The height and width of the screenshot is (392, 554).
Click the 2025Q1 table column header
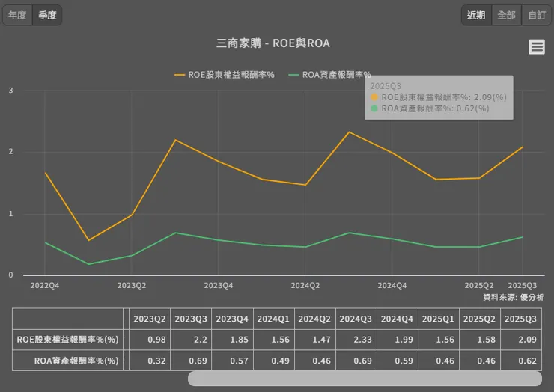pyautogui.click(x=438, y=319)
